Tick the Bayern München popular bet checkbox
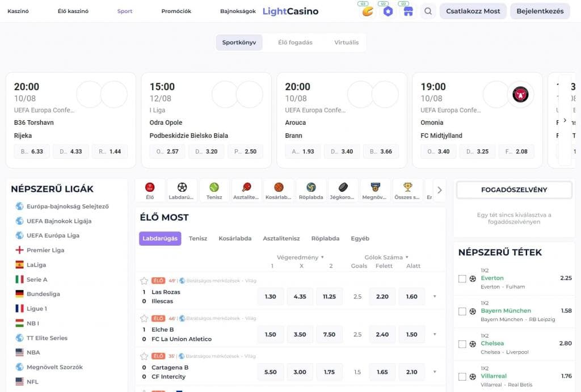Screen dimensions: 581x392 pyautogui.click(x=462, y=311)
